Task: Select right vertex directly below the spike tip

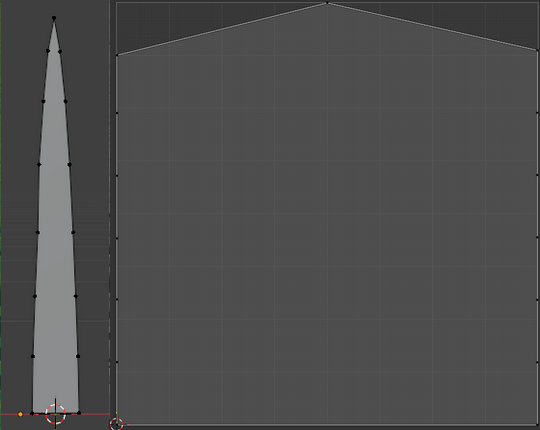Action: [x=60, y=52]
